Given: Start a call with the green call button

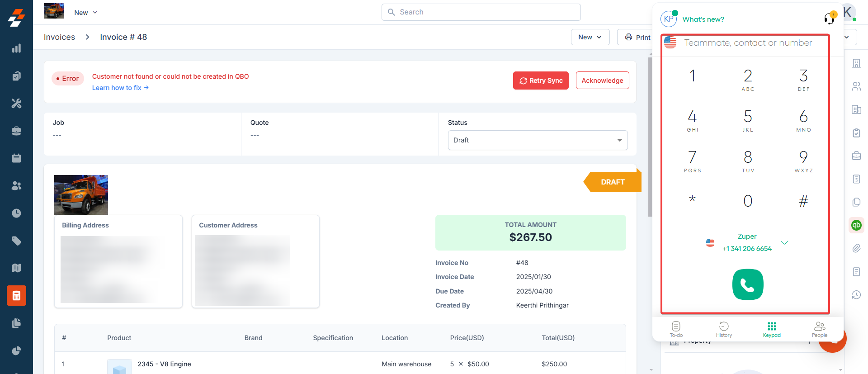Looking at the screenshot, I should [748, 284].
